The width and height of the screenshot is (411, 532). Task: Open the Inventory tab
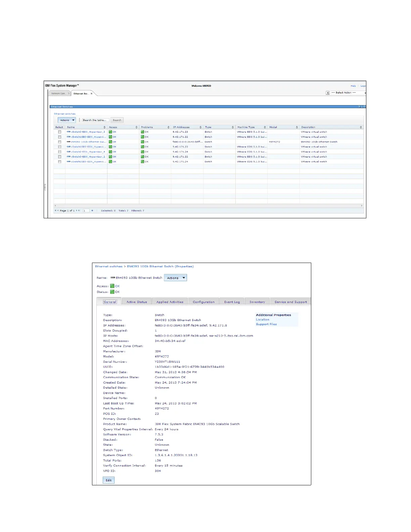(257, 302)
